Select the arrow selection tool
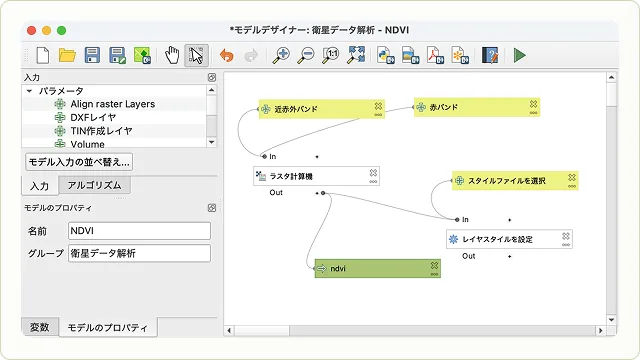Screen dimensions: 640x360 coord(196,55)
